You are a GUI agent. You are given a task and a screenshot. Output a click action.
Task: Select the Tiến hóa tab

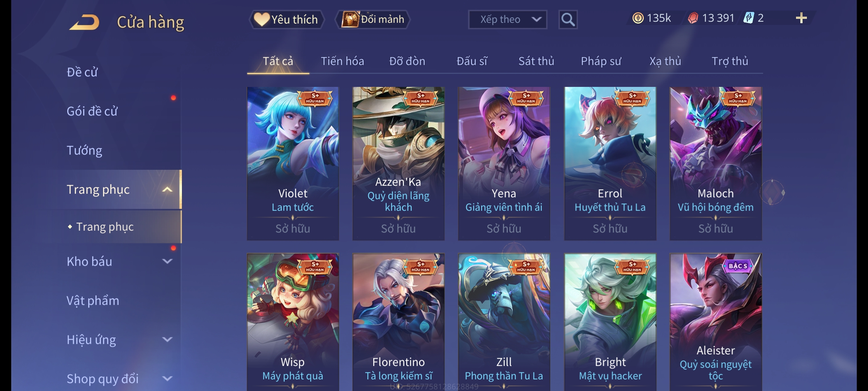pyautogui.click(x=342, y=61)
